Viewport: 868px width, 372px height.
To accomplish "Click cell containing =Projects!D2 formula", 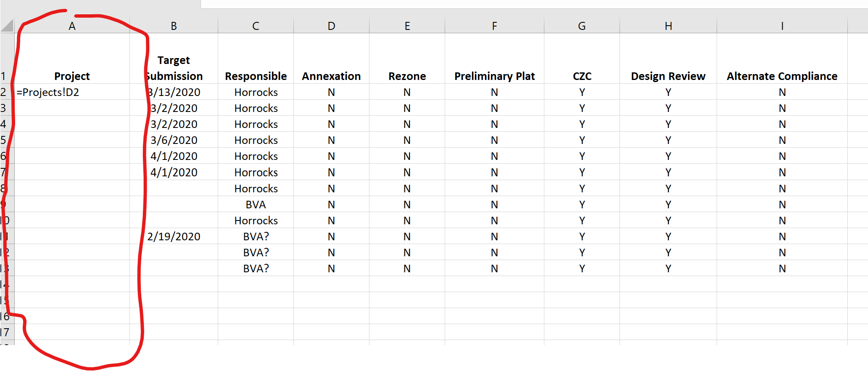I will (x=72, y=92).
